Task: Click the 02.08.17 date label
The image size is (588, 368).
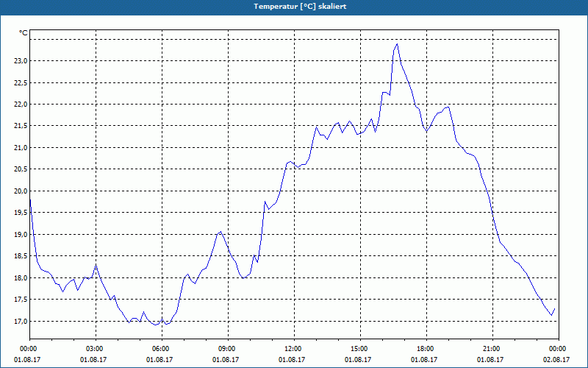Action: pyautogui.click(x=556, y=359)
